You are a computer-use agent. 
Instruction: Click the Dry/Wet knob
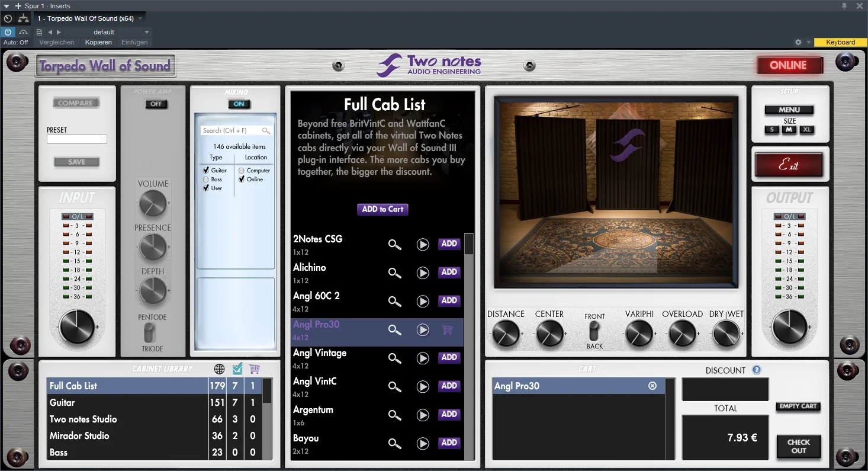click(726, 334)
